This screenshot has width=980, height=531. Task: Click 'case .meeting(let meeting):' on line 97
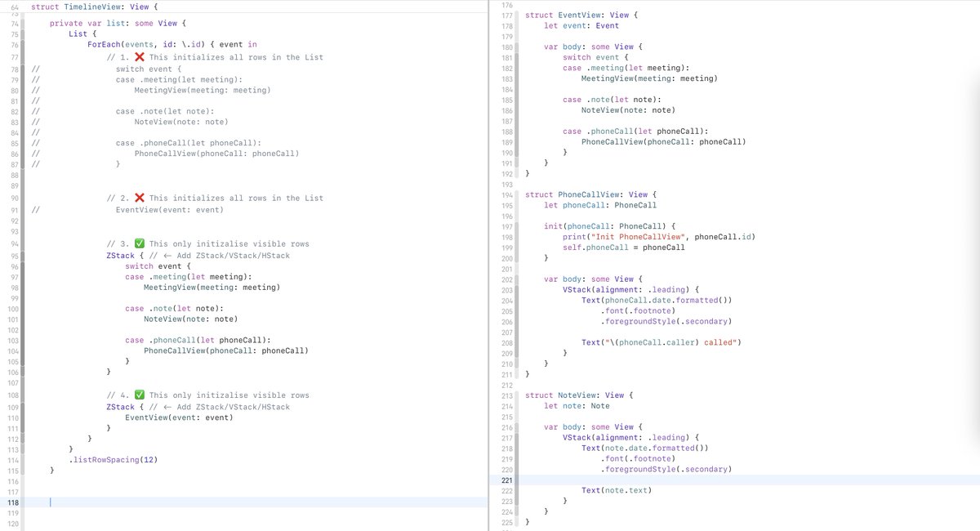coord(188,277)
